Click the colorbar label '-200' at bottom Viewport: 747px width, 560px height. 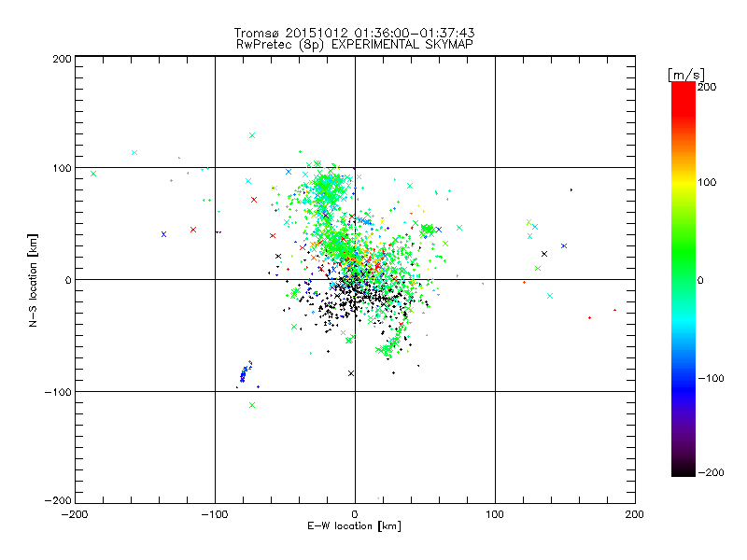(x=711, y=473)
